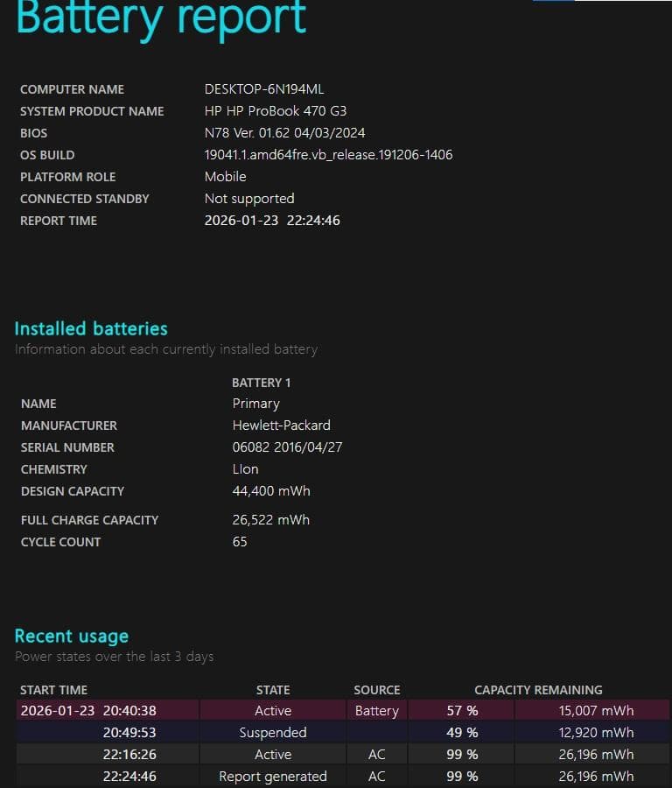The height and width of the screenshot is (788, 672).
Task: Click the Report generated state cell
Action: click(273, 777)
